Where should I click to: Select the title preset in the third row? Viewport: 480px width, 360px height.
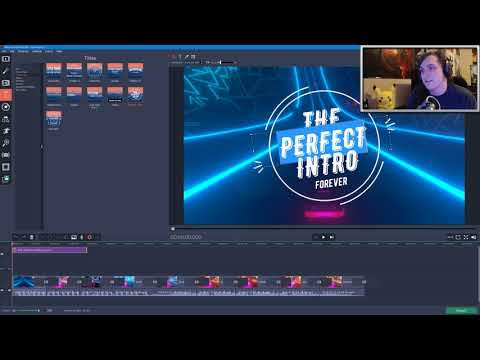pyautogui.click(x=54, y=120)
